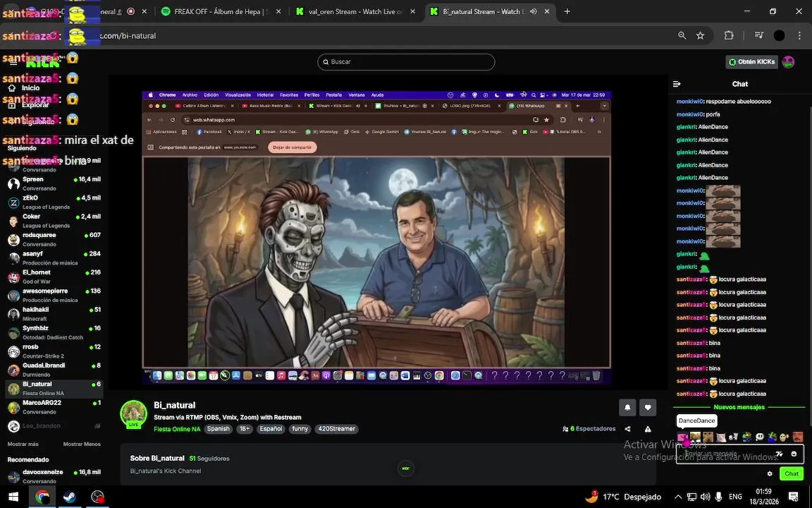Viewport: 812px width, 508px height.
Task: Click the bell notifications button for Bi_natural
Action: coord(627,407)
